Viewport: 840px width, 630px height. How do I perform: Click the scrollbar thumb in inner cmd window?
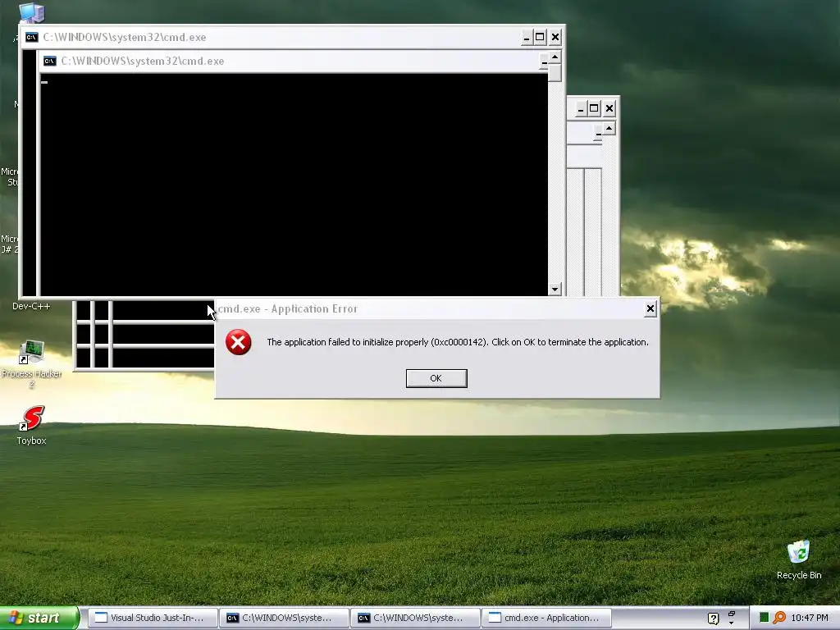555,72
